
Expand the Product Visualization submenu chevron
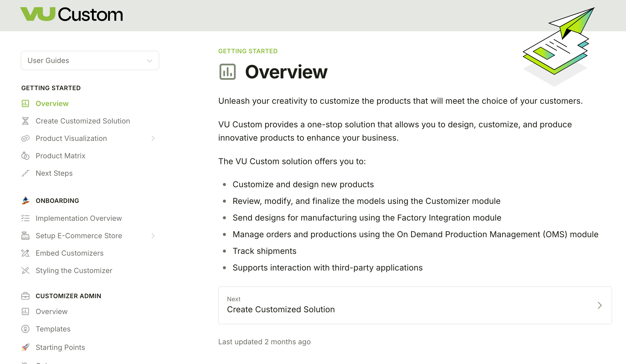pos(153,138)
